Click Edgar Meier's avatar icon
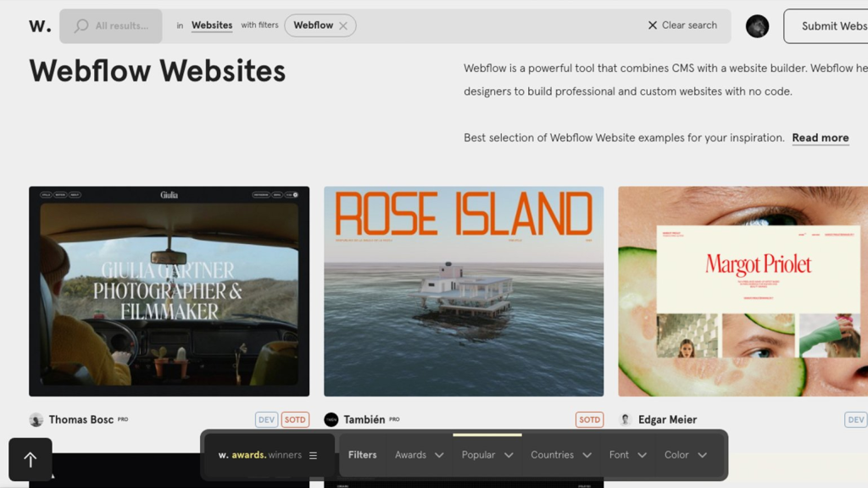Screen dimensions: 868x488 [626, 420]
